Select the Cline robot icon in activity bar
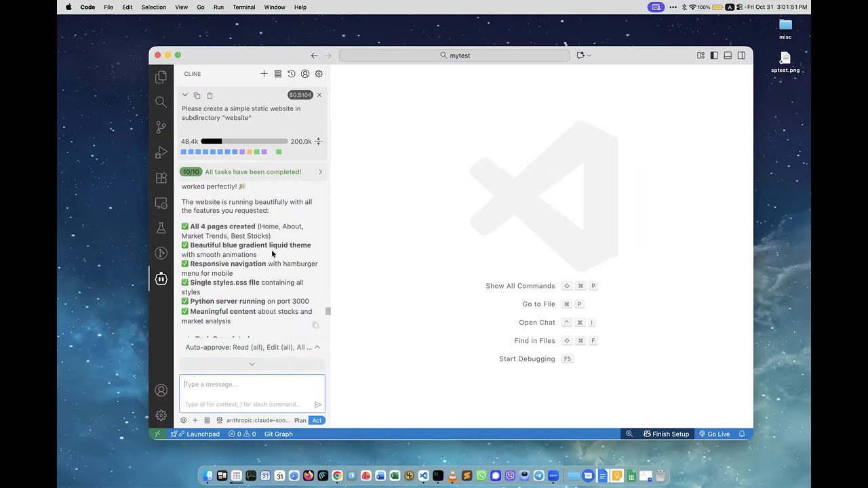The image size is (868, 488). tap(161, 279)
